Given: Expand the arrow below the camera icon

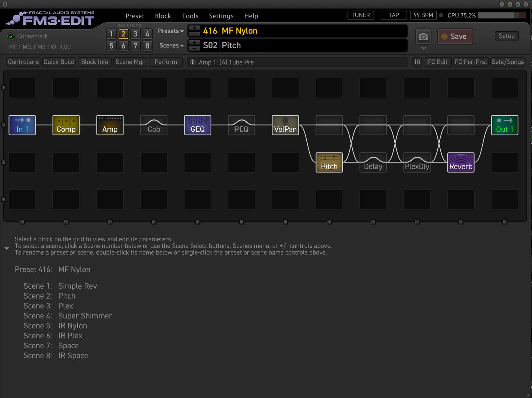Looking at the screenshot, I should (x=423, y=49).
